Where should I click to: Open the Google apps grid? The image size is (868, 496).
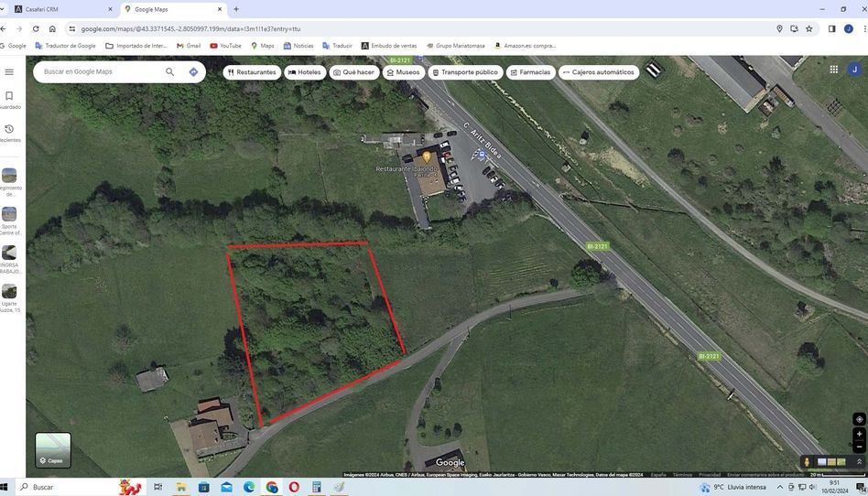(x=833, y=69)
